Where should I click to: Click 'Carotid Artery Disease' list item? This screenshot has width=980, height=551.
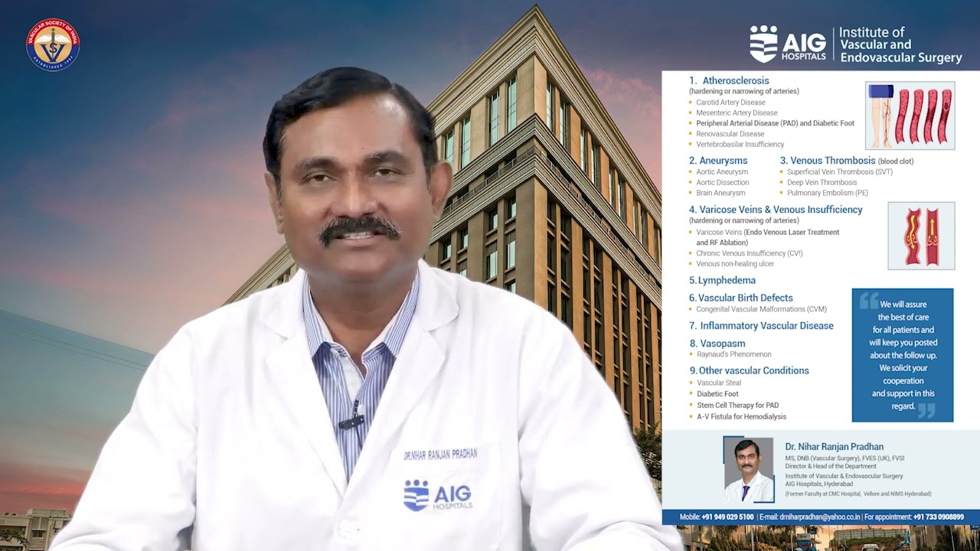click(x=730, y=103)
